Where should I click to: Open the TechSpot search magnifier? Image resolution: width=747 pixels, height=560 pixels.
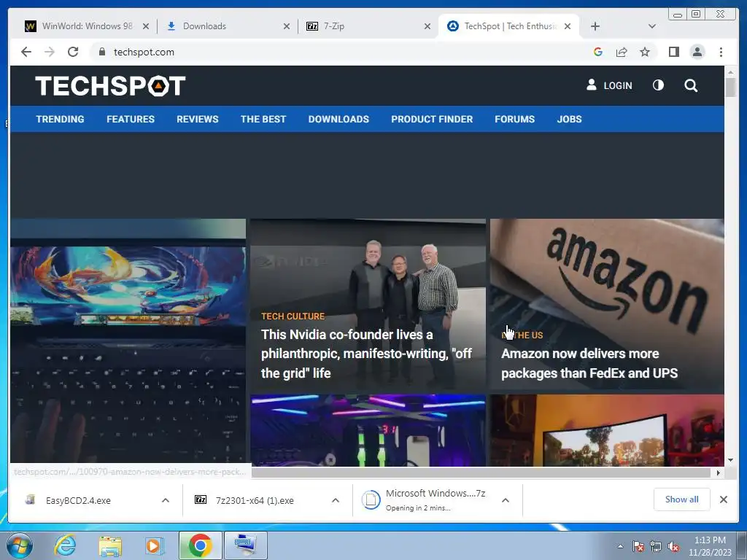[x=691, y=85]
